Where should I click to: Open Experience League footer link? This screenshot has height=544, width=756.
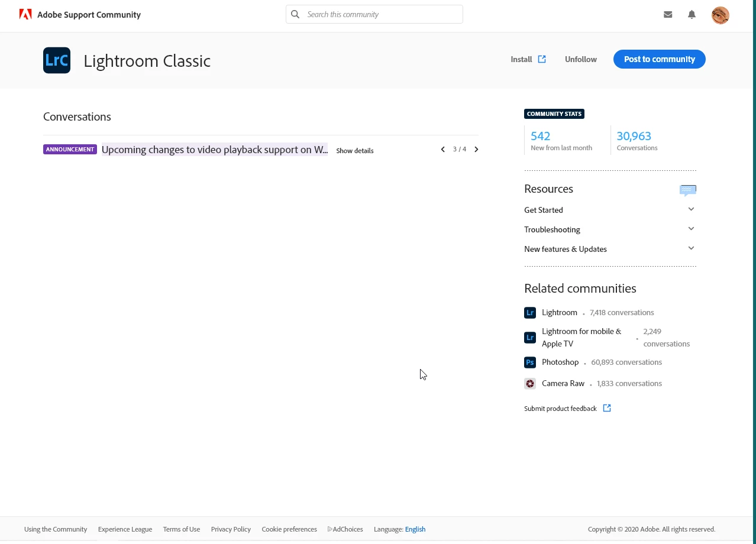coord(125,529)
